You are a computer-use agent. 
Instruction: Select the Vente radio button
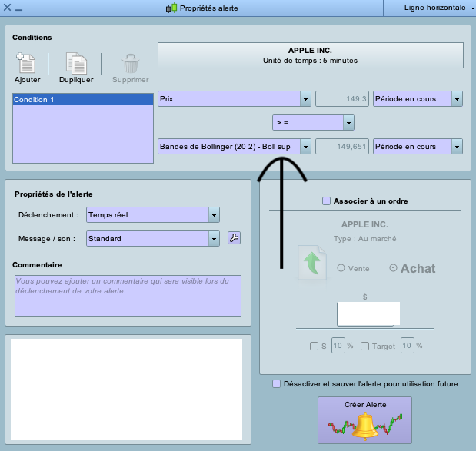coord(341,268)
